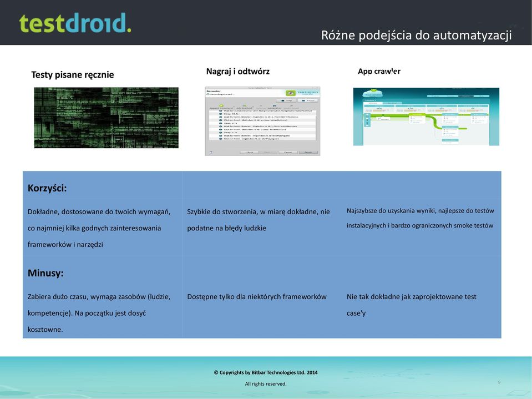This screenshot has width=532, height=399.
Task: Click the testdroid logo
Action: [75, 23]
